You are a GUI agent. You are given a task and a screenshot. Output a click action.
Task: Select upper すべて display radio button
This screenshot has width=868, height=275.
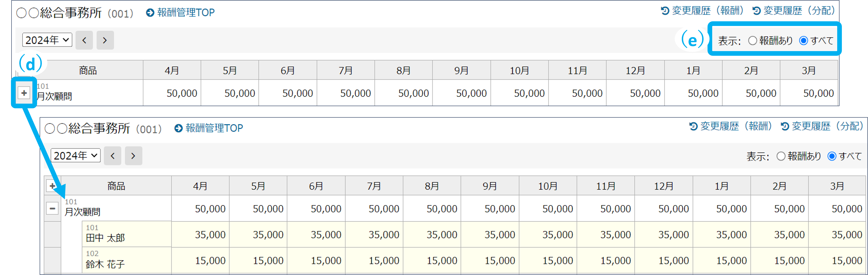click(x=803, y=41)
